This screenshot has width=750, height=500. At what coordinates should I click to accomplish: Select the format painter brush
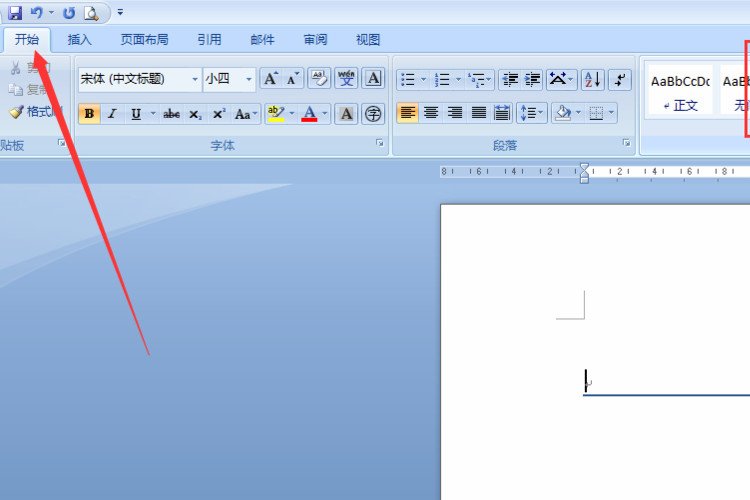coord(34,112)
